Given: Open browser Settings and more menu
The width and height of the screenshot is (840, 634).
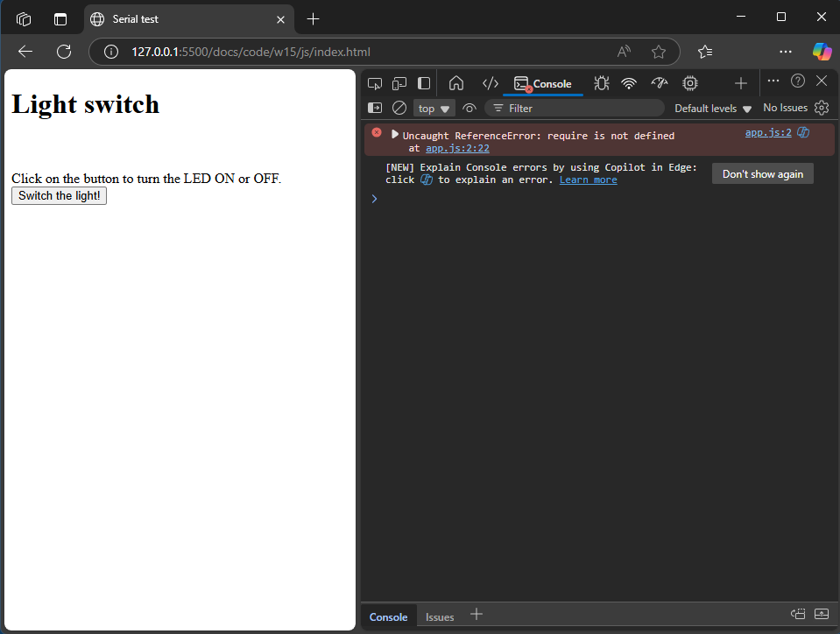Looking at the screenshot, I should (x=786, y=52).
